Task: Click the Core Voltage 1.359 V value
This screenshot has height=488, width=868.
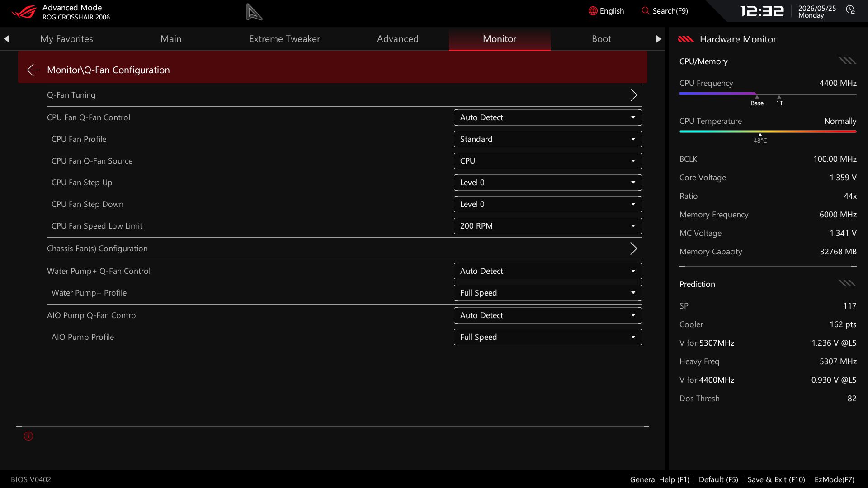Action: (843, 178)
